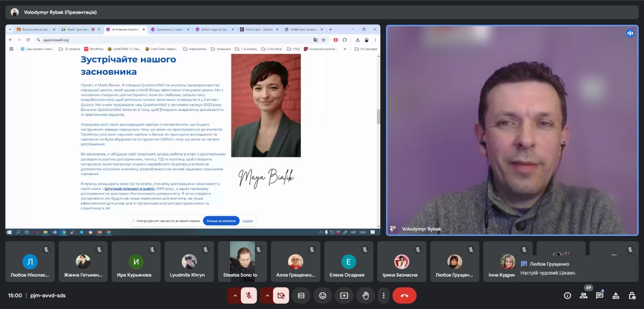644x309 pixels.
Task: Select Ира Курьянова's participant tile
Action: pos(136,261)
